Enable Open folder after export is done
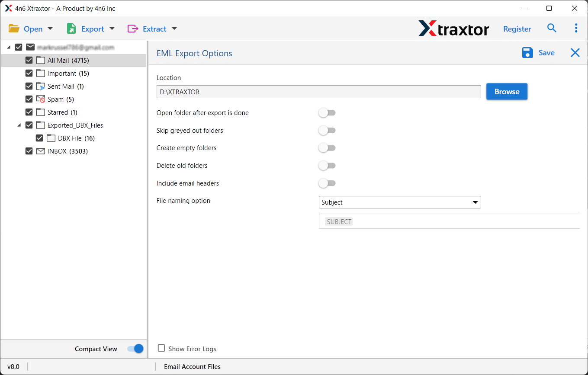The image size is (588, 375). 327,112
